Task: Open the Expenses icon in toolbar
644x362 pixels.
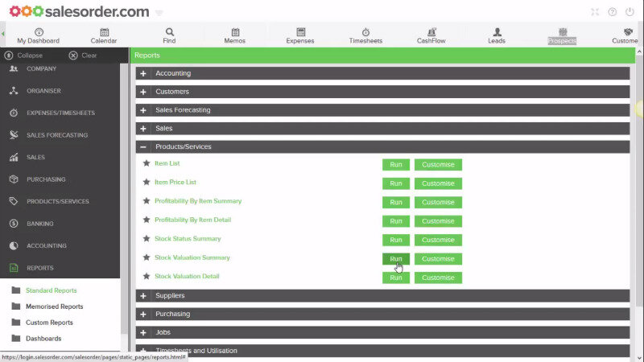Action: 300,31
